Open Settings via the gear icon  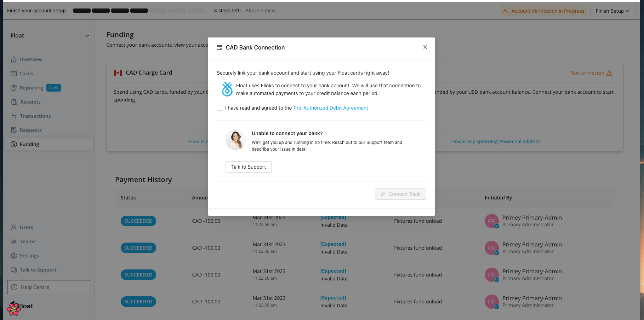pyautogui.click(x=14, y=255)
